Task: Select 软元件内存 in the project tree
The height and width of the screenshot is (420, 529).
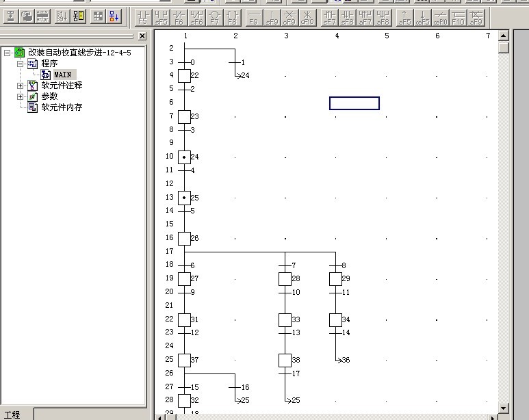Action: pos(62,107)
